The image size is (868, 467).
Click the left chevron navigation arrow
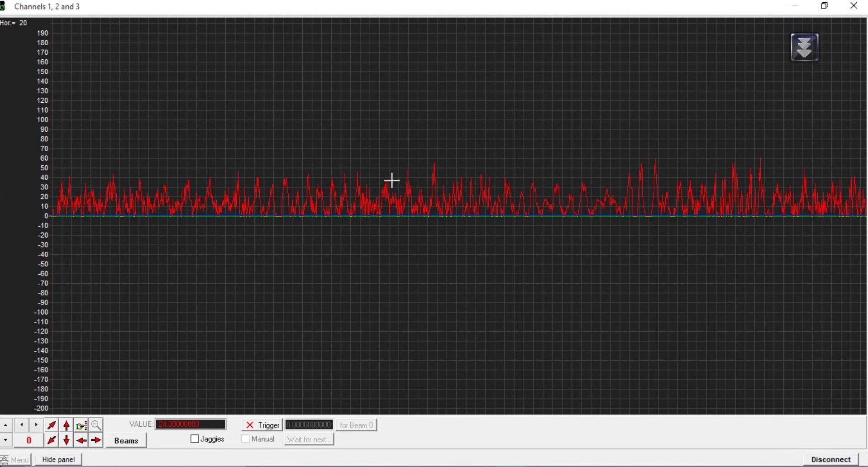click(21, 425)
